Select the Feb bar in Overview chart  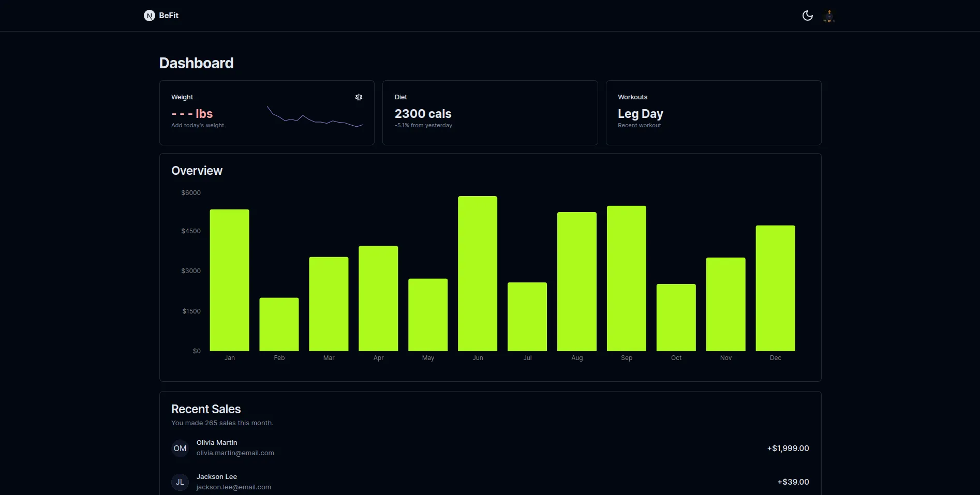coord(279,324)
